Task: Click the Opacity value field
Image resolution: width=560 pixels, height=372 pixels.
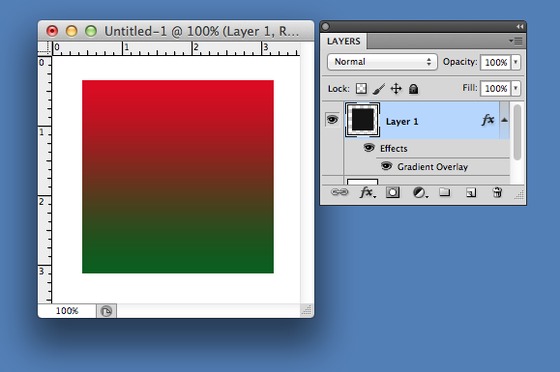Action: [x=496, y=62]
